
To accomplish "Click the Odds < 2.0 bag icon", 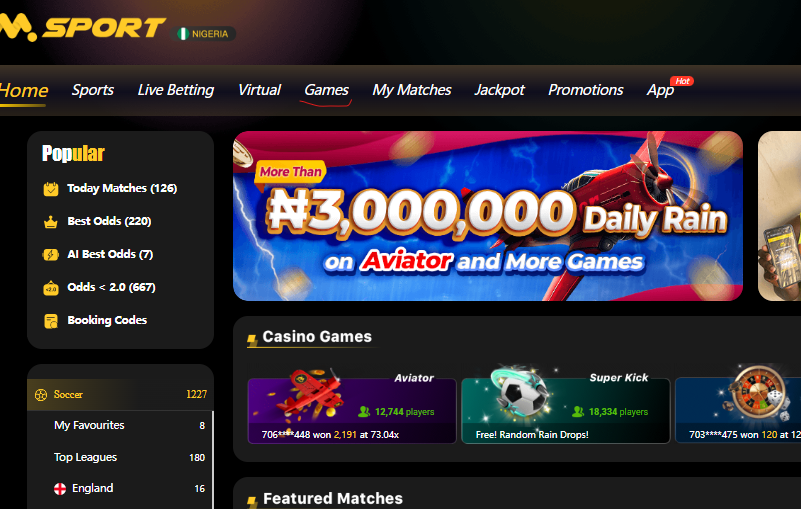I will (x=51, y=288).
